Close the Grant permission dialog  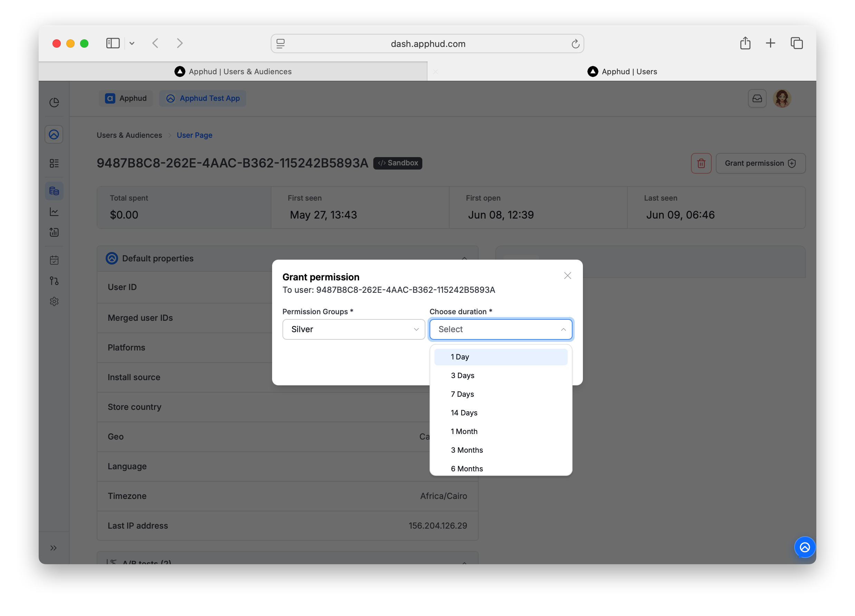pyautogui.click(x=567, y=276)
